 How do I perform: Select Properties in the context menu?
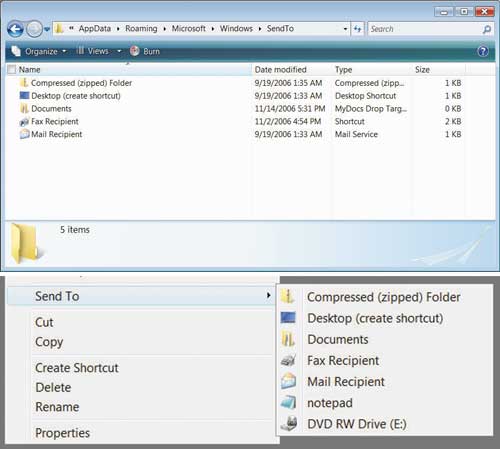pos(62,433)
